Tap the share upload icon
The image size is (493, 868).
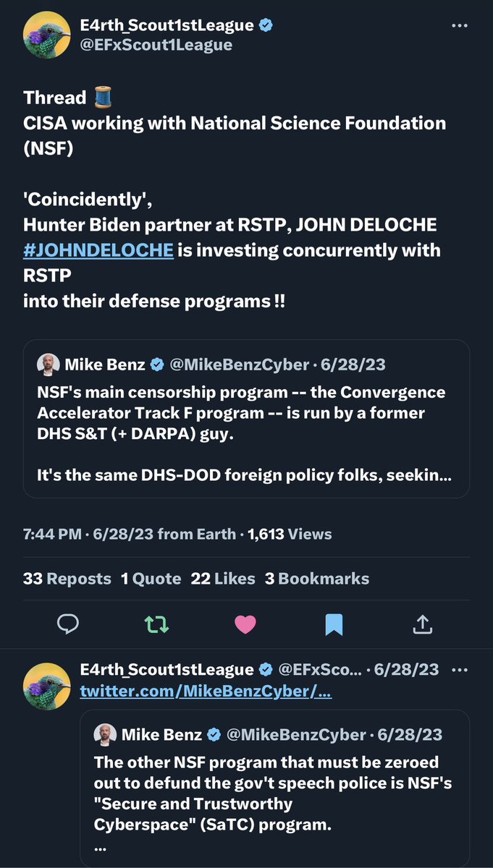(423, 624)
